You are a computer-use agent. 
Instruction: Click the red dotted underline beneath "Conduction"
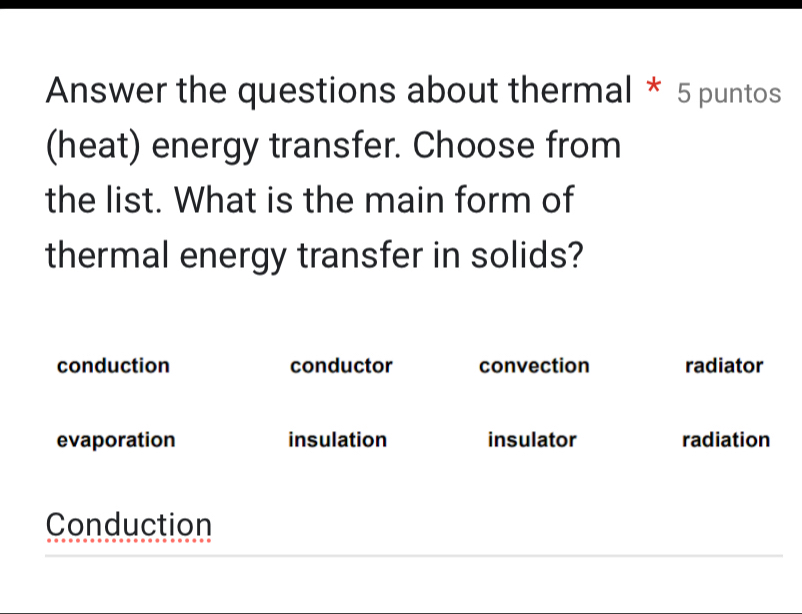point(130,543)
